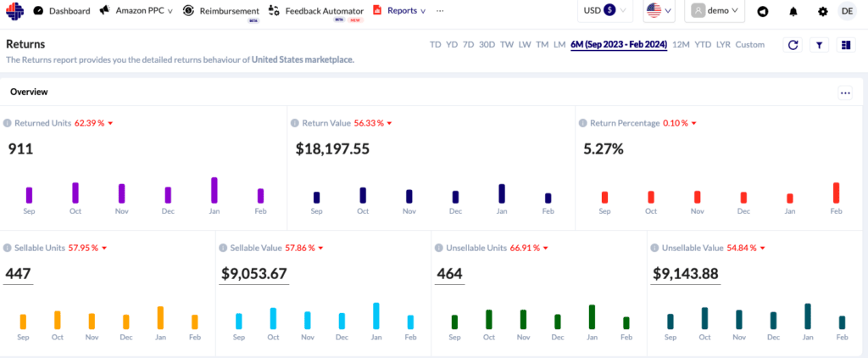Open the more navigation items ellipsis
This screenshot has width=868, height=358.
tap(440, 10)
